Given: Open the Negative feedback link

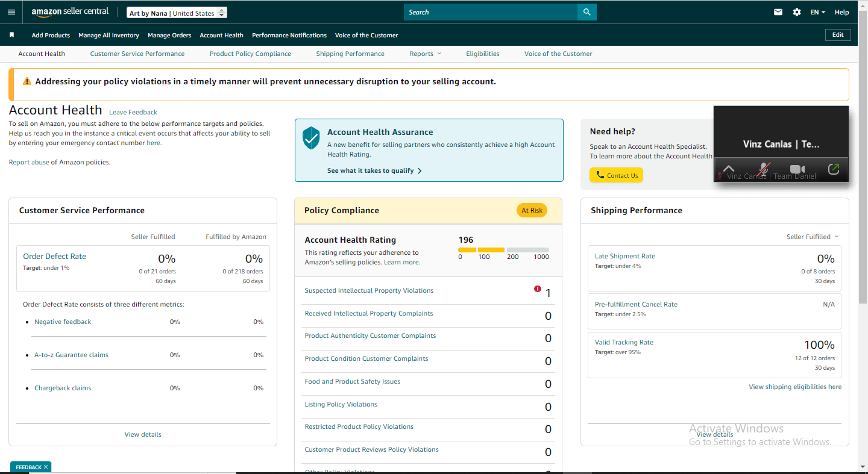Looking at the screenshot, I should 63,322.
